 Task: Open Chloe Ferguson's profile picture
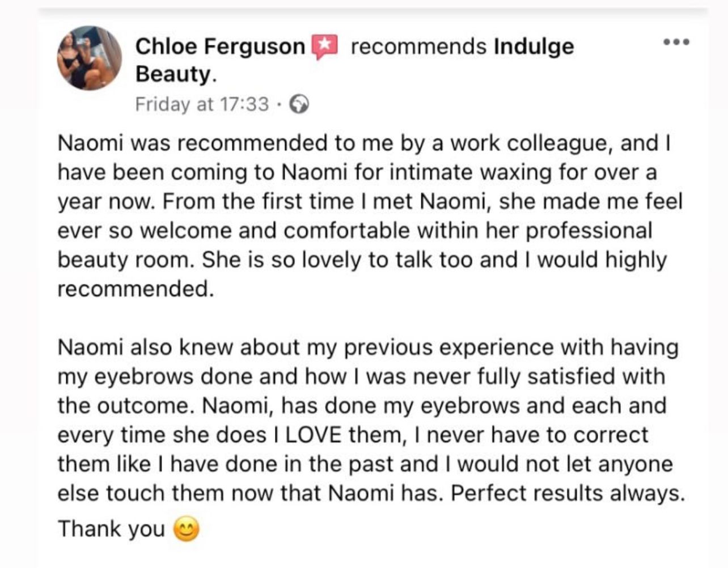pyautogui.click(x=90, y=58)
